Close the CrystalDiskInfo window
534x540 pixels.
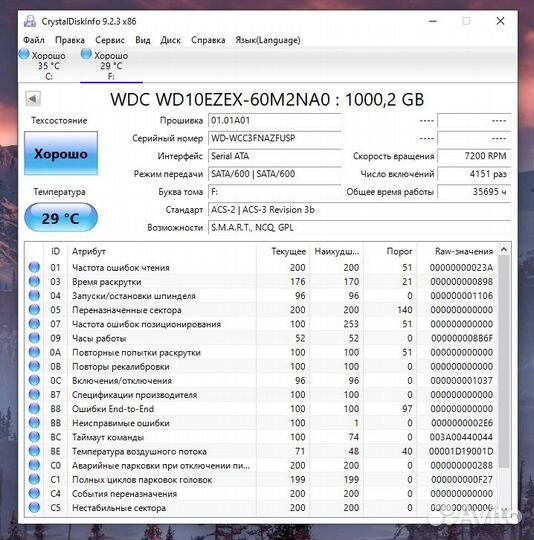[x=500, y=21]
